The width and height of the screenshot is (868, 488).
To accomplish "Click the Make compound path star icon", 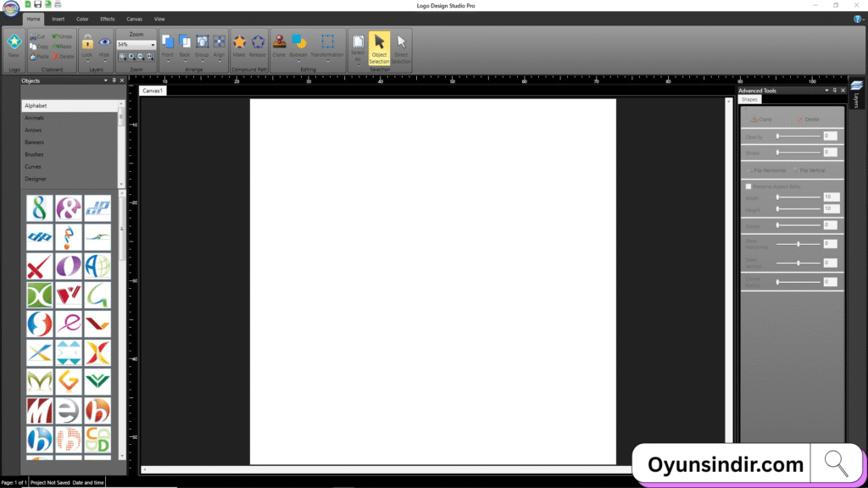I will click(x=239, y=42).
